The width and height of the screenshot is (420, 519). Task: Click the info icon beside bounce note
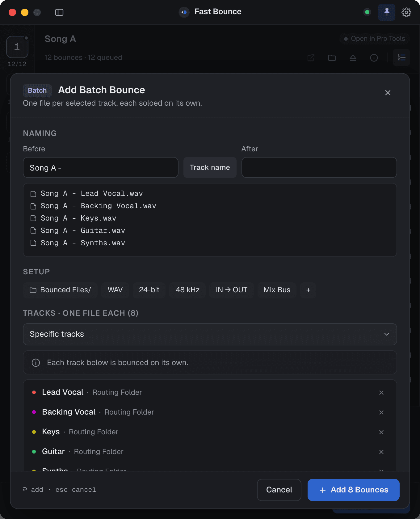pos(36,363)
